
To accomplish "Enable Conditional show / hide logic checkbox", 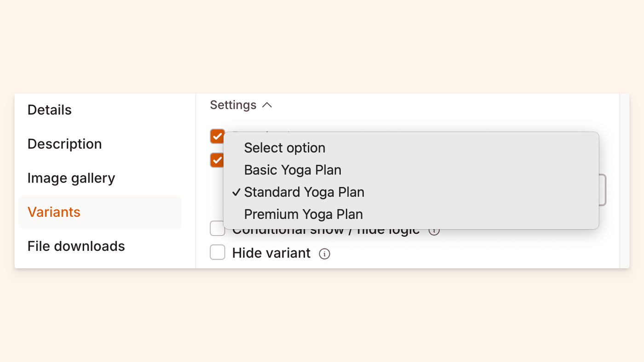I will [217, 229].
